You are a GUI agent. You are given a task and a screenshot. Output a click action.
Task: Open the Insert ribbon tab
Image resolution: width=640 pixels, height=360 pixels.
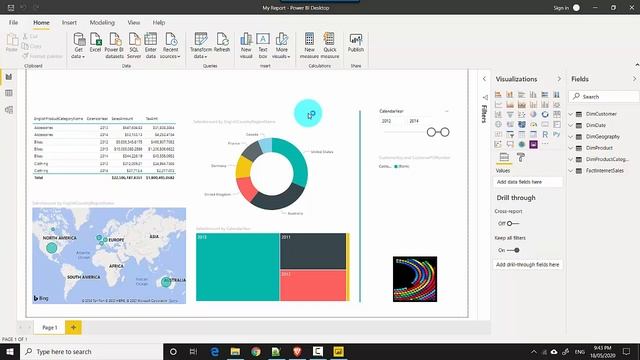[x=69, y=22]
